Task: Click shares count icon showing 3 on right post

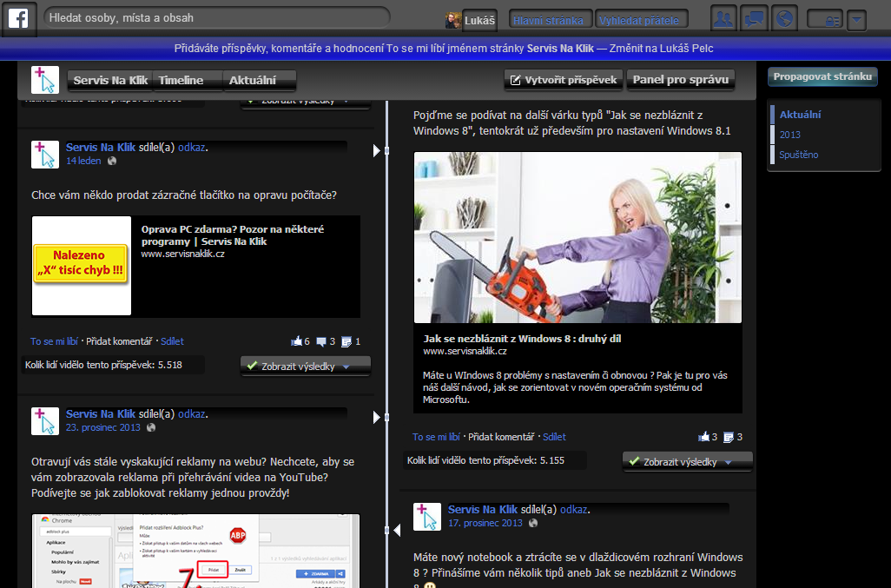Action: click(729, 437)
